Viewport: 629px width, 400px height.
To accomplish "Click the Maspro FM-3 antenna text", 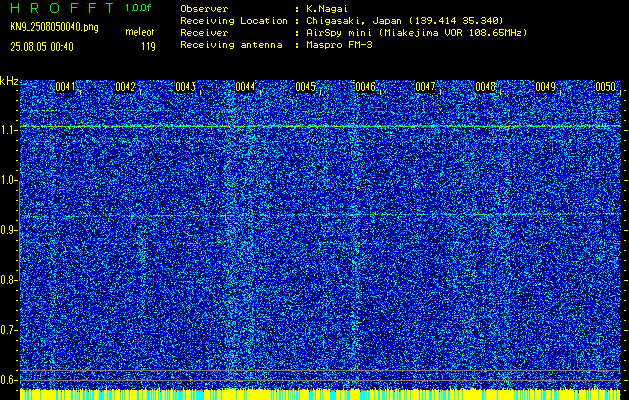I will [339, 45].
